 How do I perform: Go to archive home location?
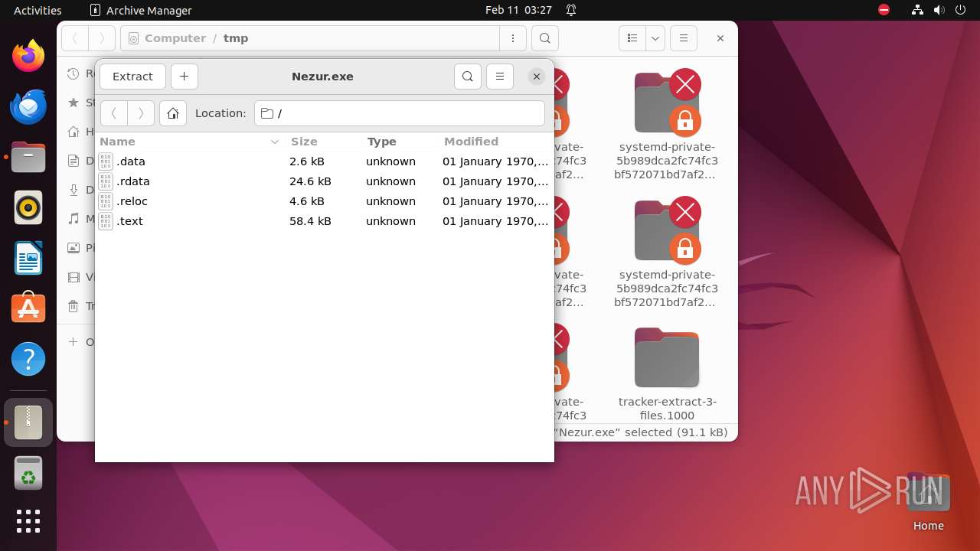pyautogui.click(x=173, y=113)
